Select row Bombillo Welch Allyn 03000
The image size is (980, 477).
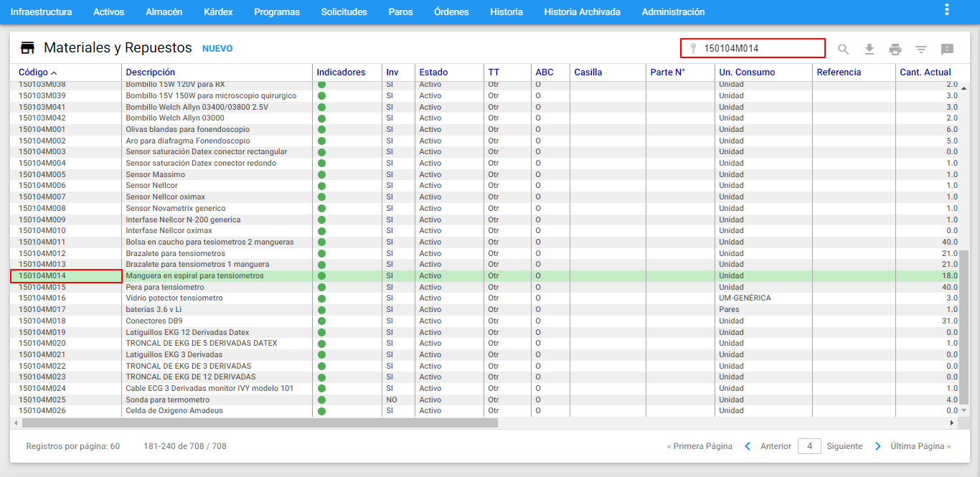(485, 118)
